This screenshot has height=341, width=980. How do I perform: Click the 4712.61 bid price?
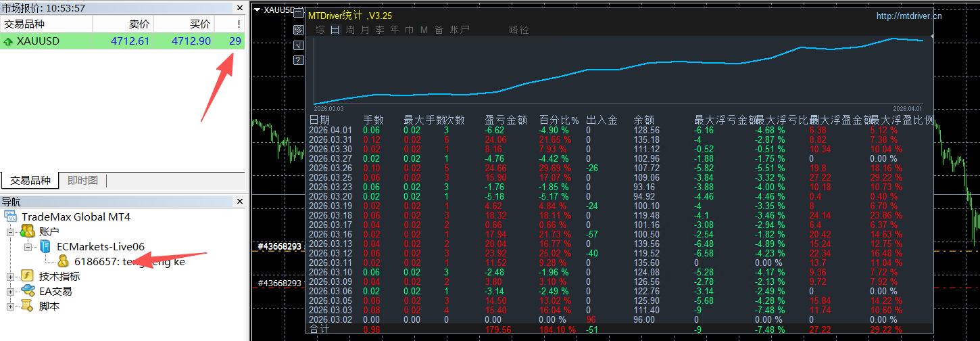pos(130,41)
